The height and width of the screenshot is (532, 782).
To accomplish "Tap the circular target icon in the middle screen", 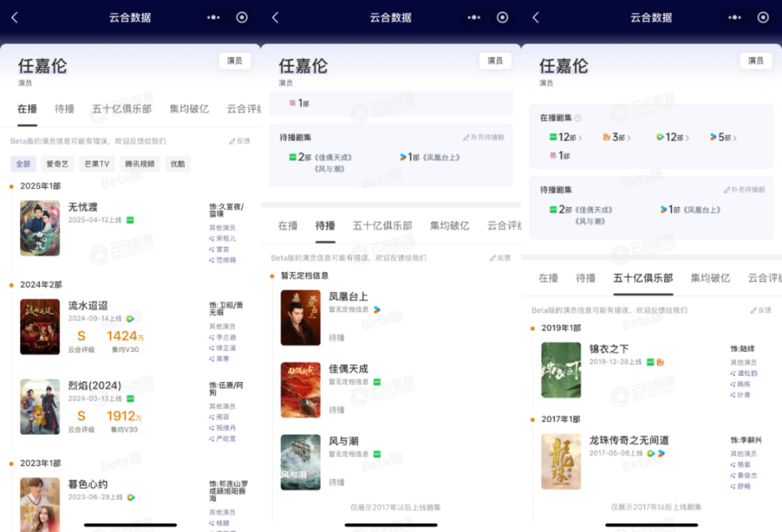I will click(503, 17).
